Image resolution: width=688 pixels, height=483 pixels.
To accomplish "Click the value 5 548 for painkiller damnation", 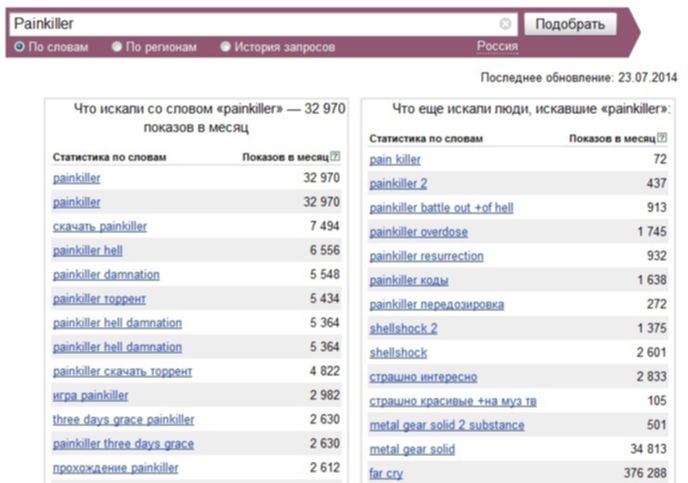I will point(325,274).
